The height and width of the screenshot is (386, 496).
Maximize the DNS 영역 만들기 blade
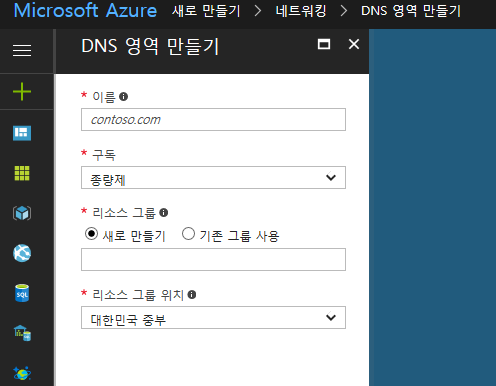coord(324,44)
